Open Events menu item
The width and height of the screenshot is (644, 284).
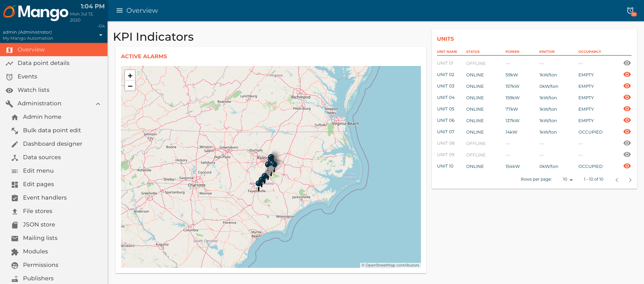[x=54, y=76]
